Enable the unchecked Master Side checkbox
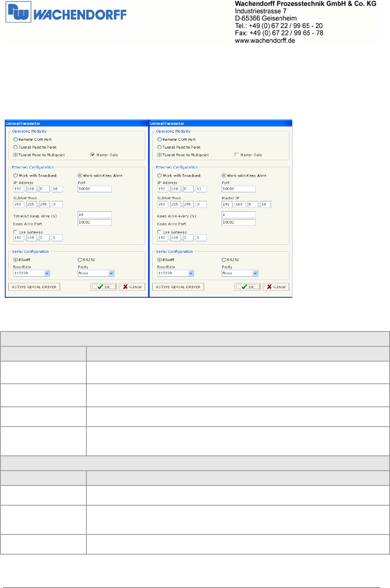The image size is (390, 588). tap(237, 155)
